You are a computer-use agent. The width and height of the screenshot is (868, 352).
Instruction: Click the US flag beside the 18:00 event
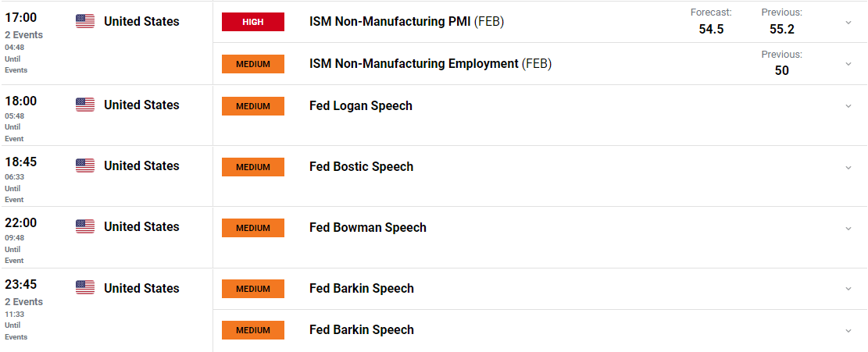point(85,105)
